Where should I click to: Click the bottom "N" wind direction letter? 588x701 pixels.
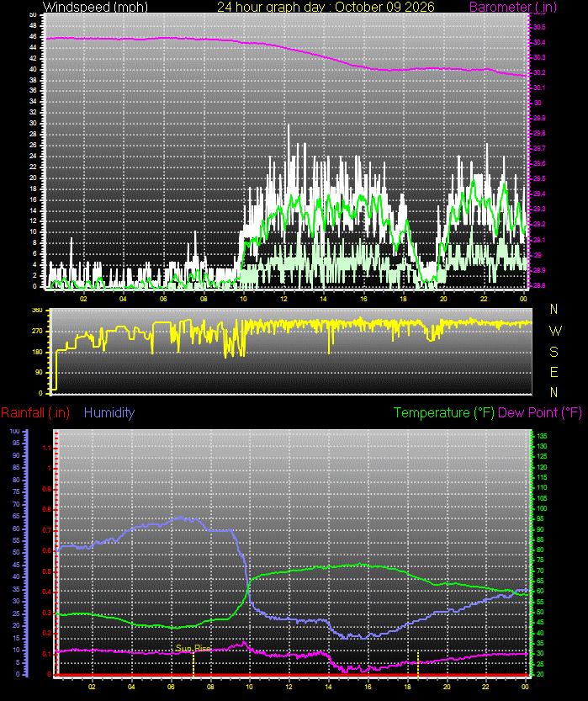554,392
